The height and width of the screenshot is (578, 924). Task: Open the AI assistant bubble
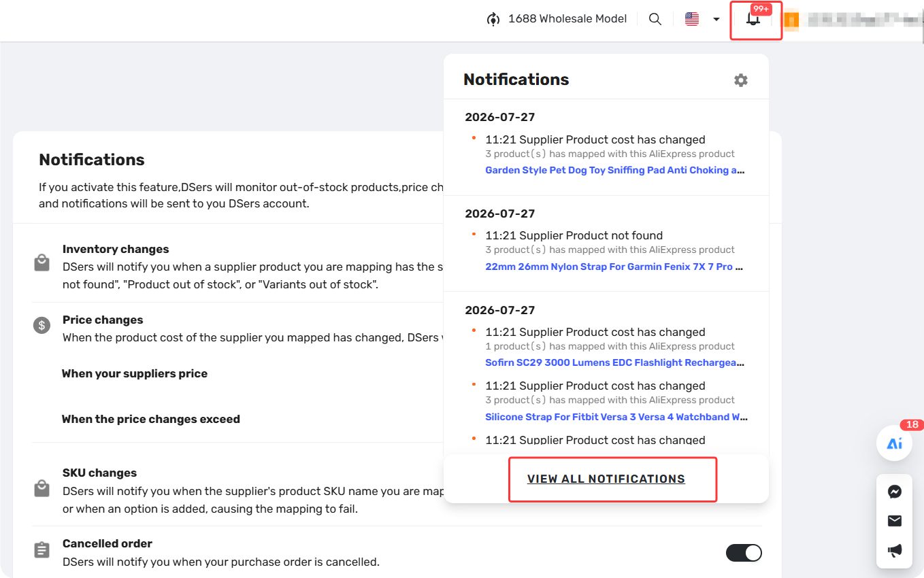coord(894,443)
